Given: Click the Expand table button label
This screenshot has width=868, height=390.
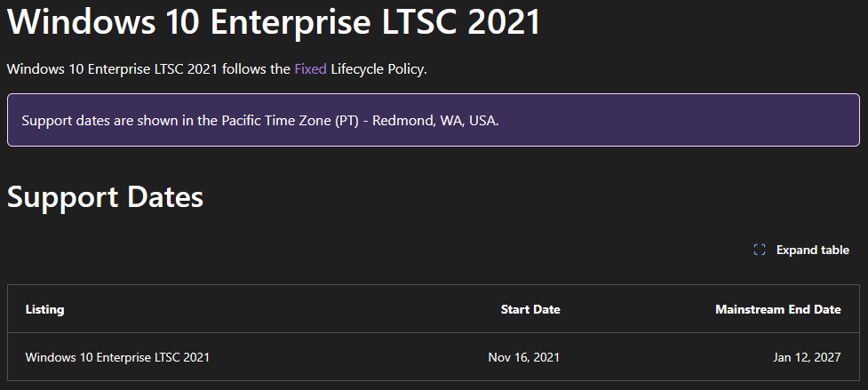Looking at the screenshot, I should [812, 251].
